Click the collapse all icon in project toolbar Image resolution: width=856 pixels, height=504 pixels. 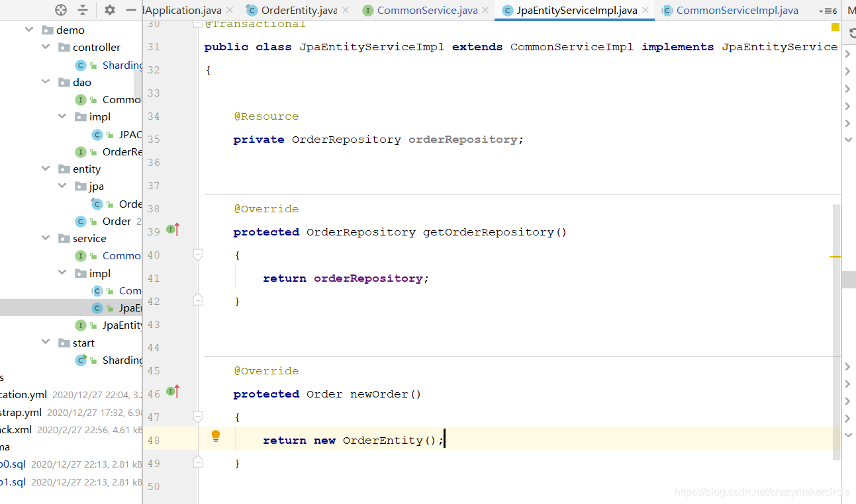82,10
